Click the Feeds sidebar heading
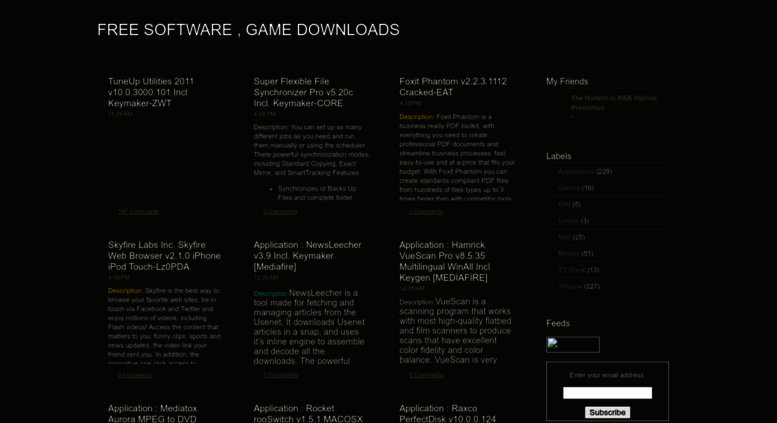The image size is (777, 423). [x=558, y=323]
